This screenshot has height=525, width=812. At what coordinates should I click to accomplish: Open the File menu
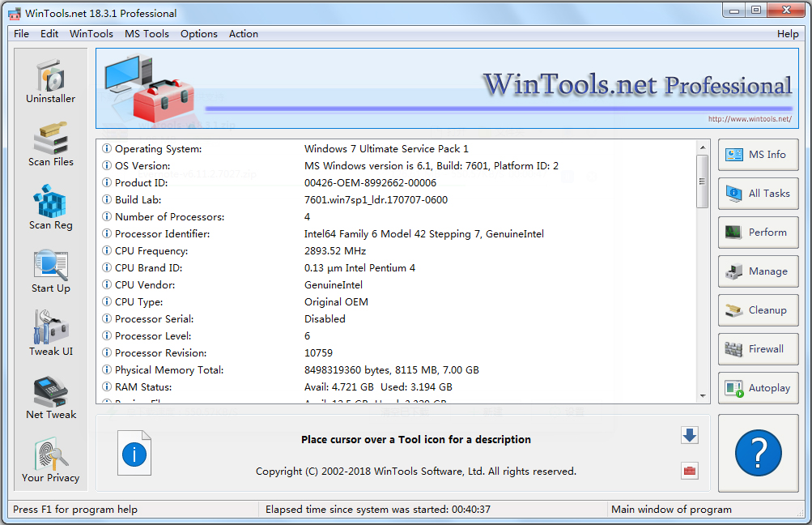[21, 34]
